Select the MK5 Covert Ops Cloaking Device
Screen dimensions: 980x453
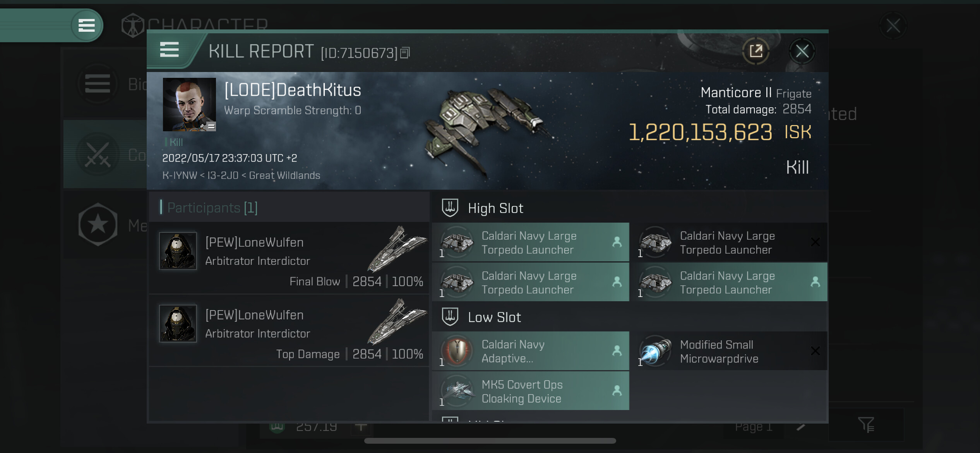[530, 391]
